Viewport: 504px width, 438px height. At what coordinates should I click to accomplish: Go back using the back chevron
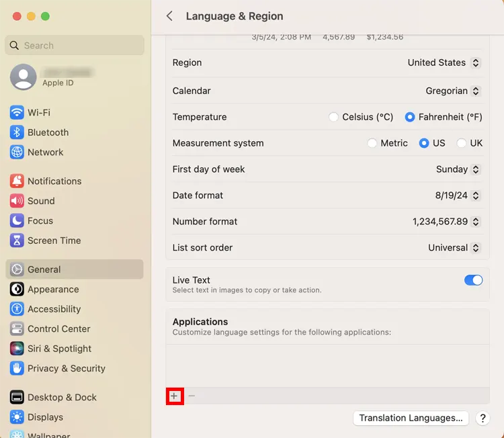point(169,16)
